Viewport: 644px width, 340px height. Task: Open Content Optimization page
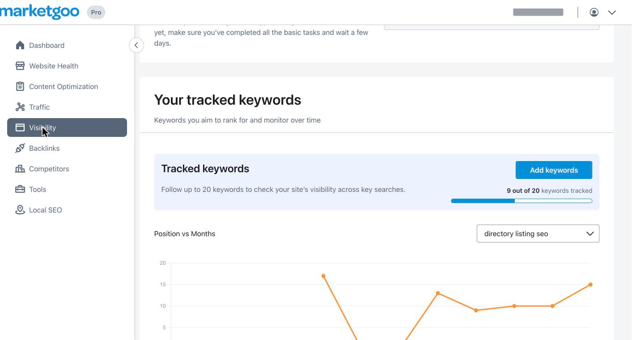pyautogui.click(x=67, y=86)
